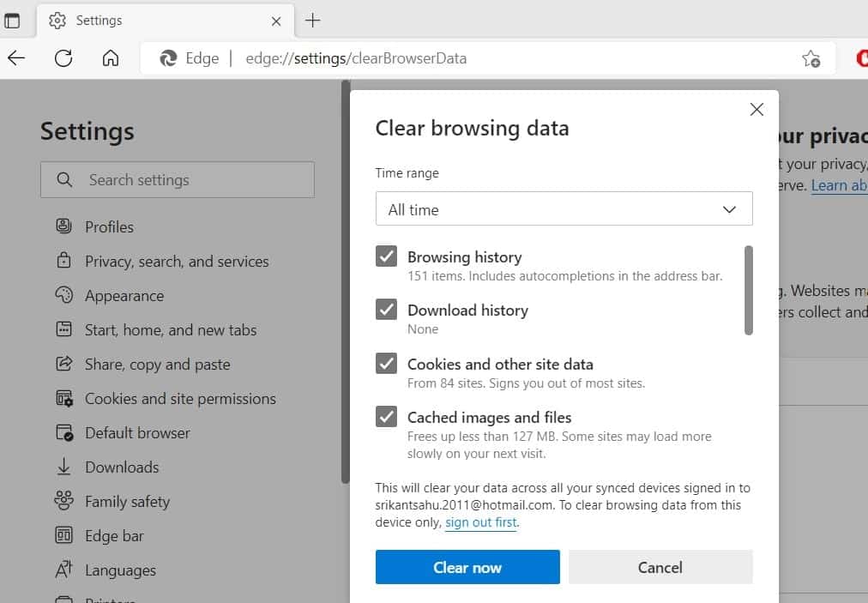868x603 pixels.
Task: Click the page refresh icon
Action: 63,58
